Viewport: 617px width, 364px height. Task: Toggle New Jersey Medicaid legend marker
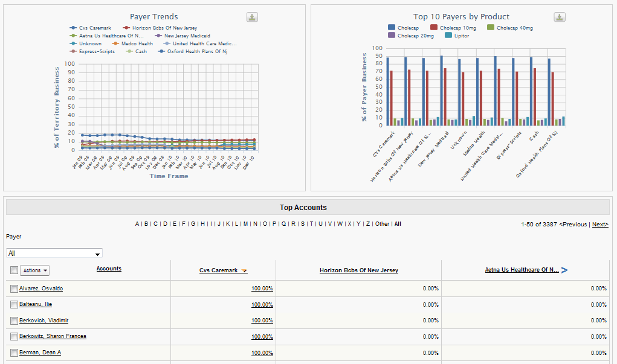coord(160,36)
